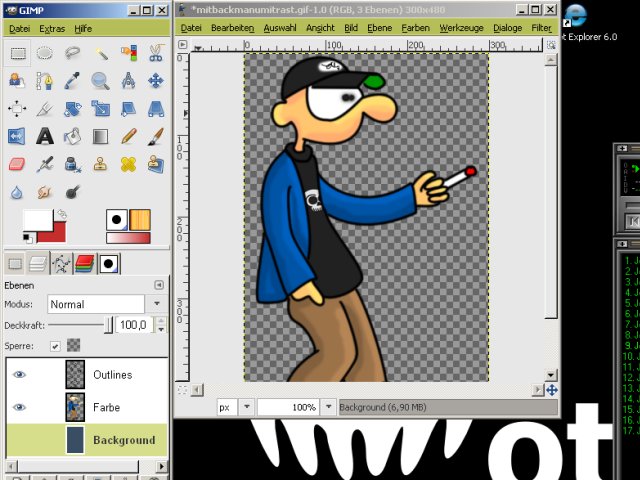The height and width of the screenshot is (480, 640).
Task: Select the Alignment tool
Action: [x=17, y=109]
